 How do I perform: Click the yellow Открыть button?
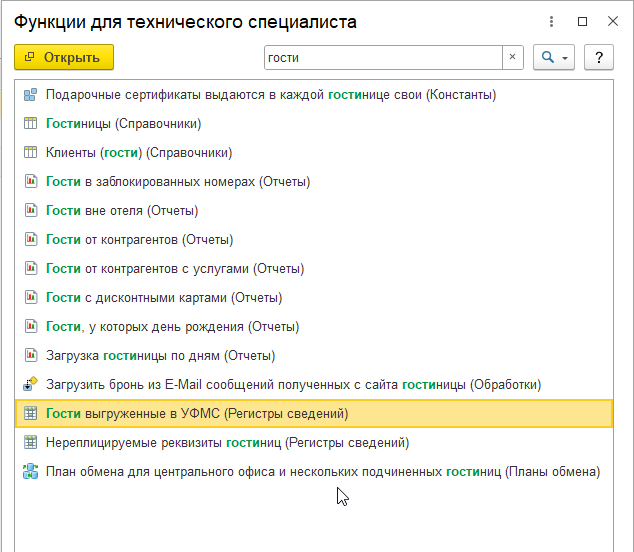[x=64, y=57]
